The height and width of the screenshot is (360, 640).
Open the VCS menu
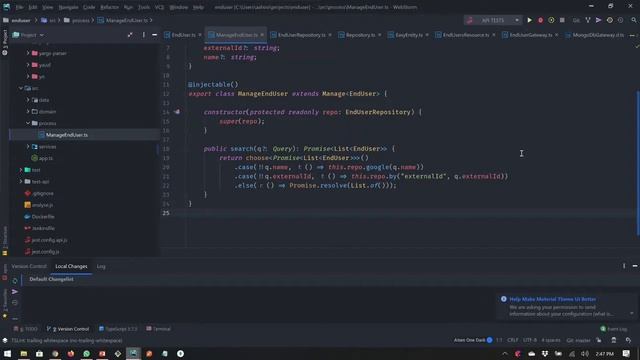(x=159, y=7)
